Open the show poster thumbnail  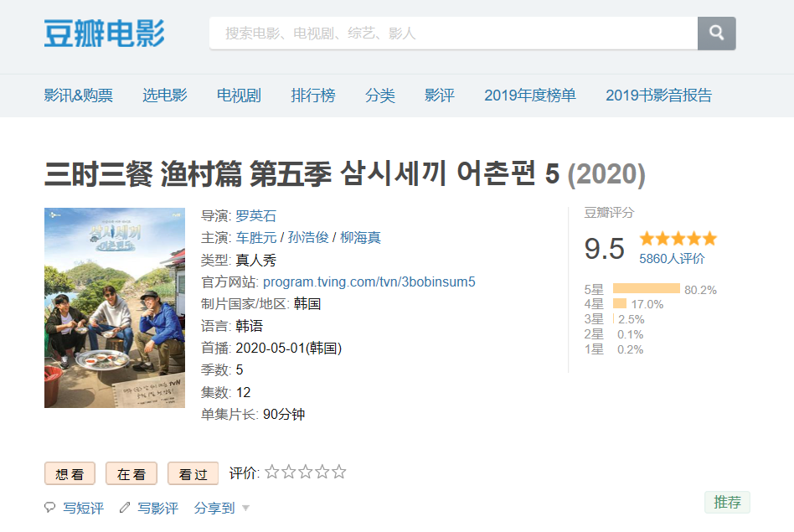pyautogui.click(x=115, y=307)
